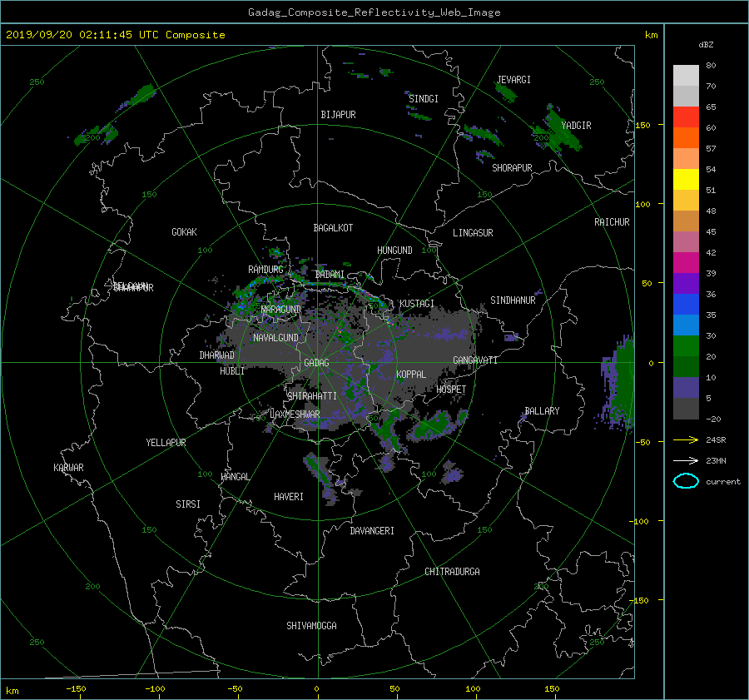Viewport: 749px width, 700px height.
Task: Pick the orange 57-60 dBZ color band
Action: point(686,137)
